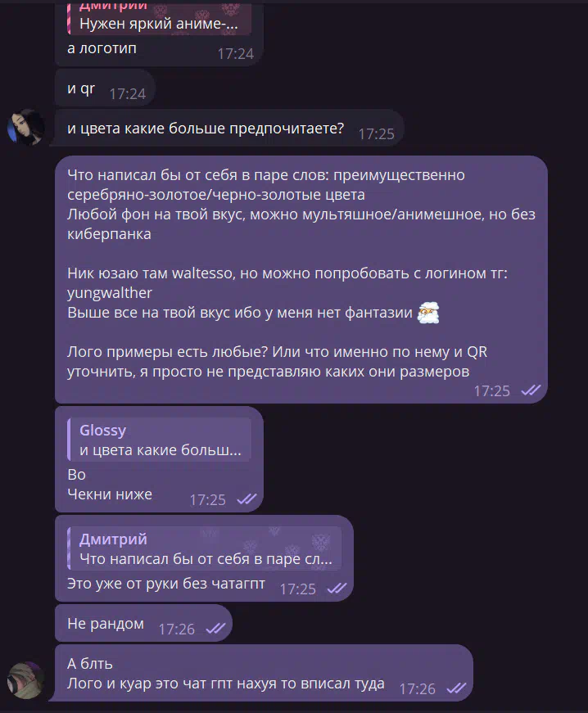Image resolution: width=588 pixels, height=713 pixels.
Task: Click the 17:24 timestamp next to 'и qr'
Action: coord(127,93)
